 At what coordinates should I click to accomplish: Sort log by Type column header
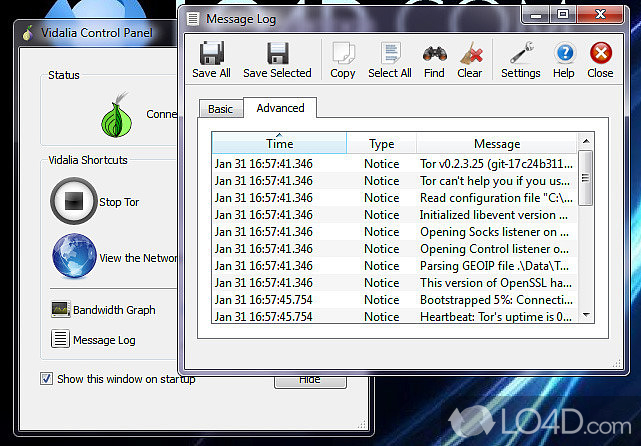pyautogui.click(x=381, y=143)
